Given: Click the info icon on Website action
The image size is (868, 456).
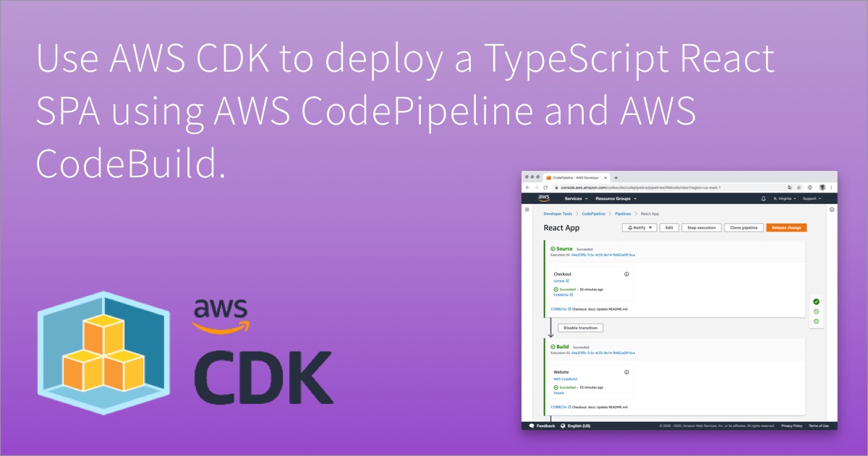Looking at the screenshot, I should (x=626, y=372).
